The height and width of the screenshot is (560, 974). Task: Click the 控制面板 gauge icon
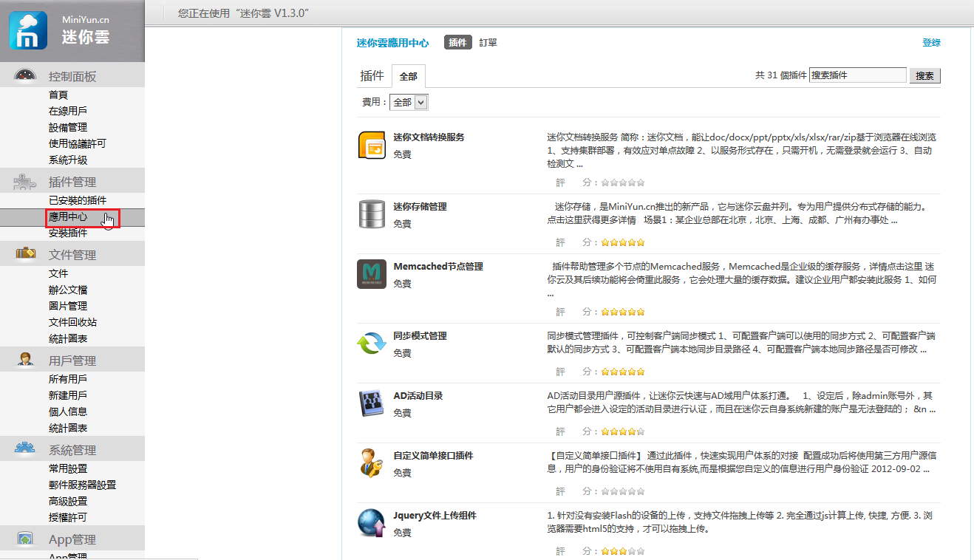click(x=25, y=76)
